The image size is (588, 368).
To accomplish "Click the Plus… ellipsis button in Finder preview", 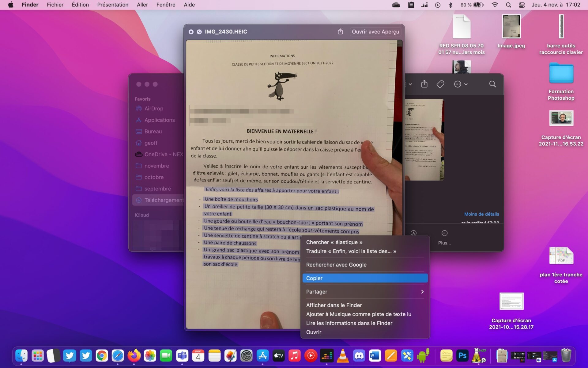I will (x=444, y=237).
